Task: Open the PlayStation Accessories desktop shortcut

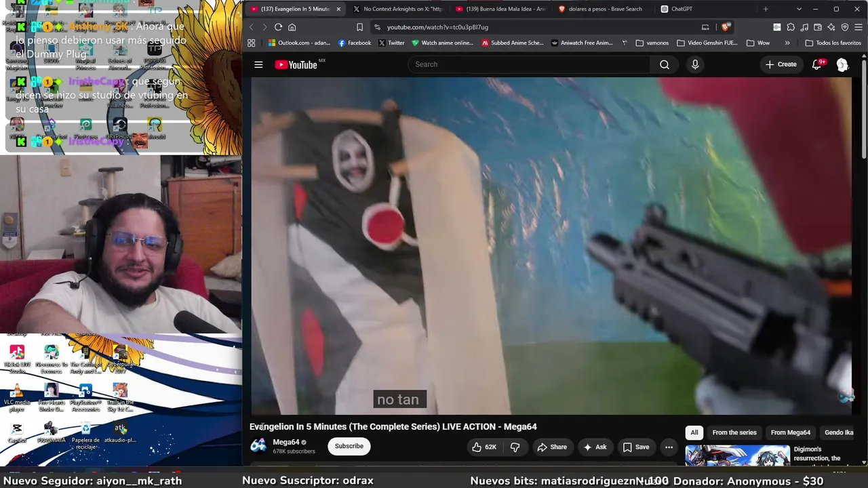Action: 85,398
